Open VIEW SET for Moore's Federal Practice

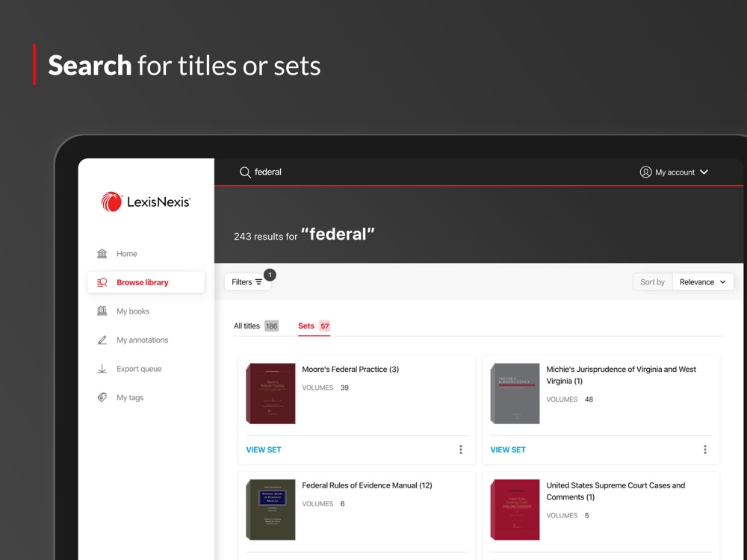(264, 449)
